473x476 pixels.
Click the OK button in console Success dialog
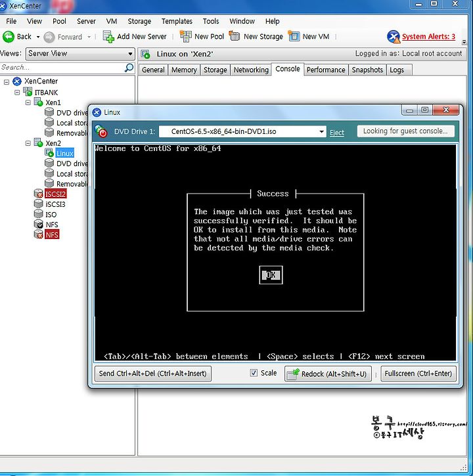pos(271,275)
